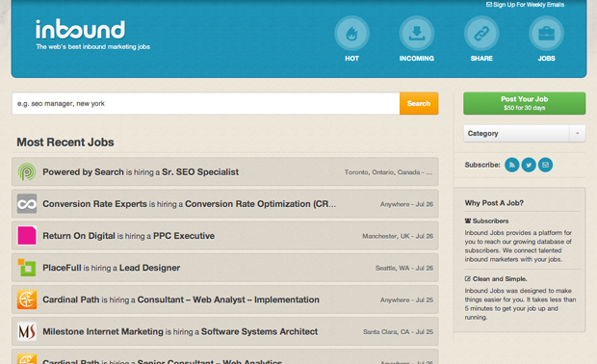Click the web's best inbound marketing jobs tagline
Screen dimensions: 597x364
(x=92, y=47)
